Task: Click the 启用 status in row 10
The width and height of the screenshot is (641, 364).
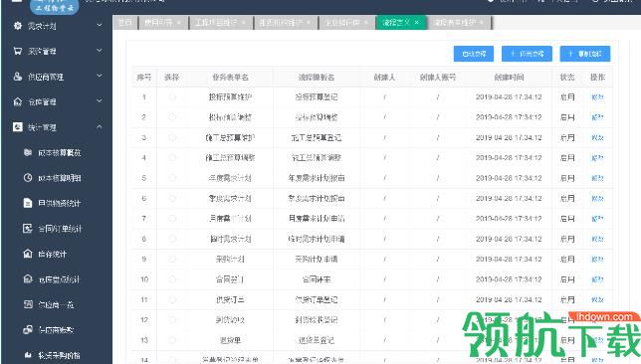Action: (567, 279)
